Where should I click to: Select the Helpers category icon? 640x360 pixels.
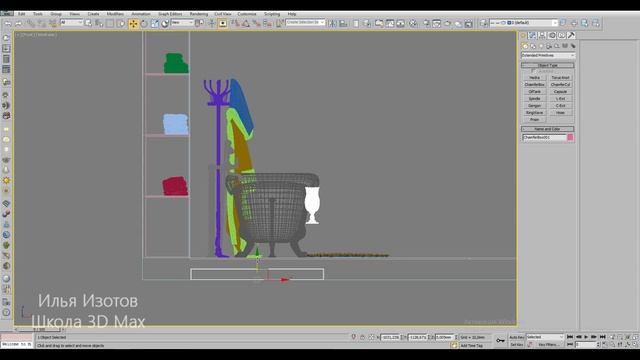click(557, 46)
